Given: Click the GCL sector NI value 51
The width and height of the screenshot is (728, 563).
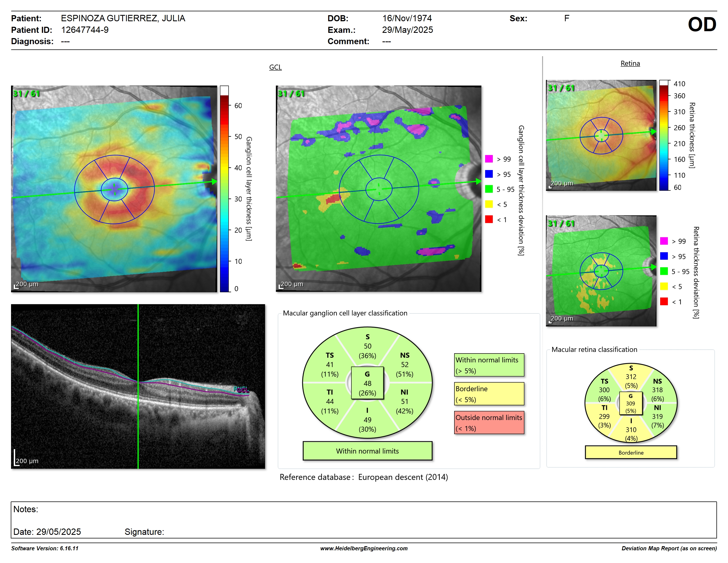Looking at the screenshot, I should click(x=405, y=402).
